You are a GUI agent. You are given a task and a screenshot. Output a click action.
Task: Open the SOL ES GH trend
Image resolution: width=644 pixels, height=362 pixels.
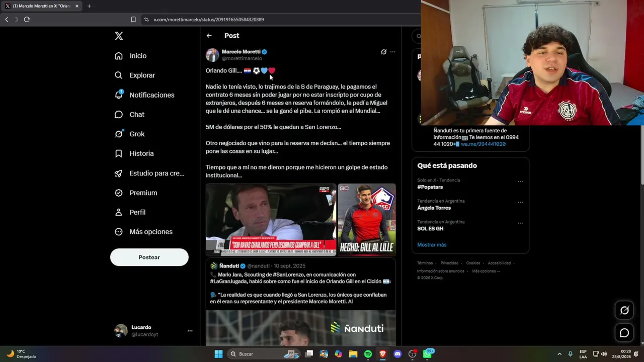pos(430,228)
